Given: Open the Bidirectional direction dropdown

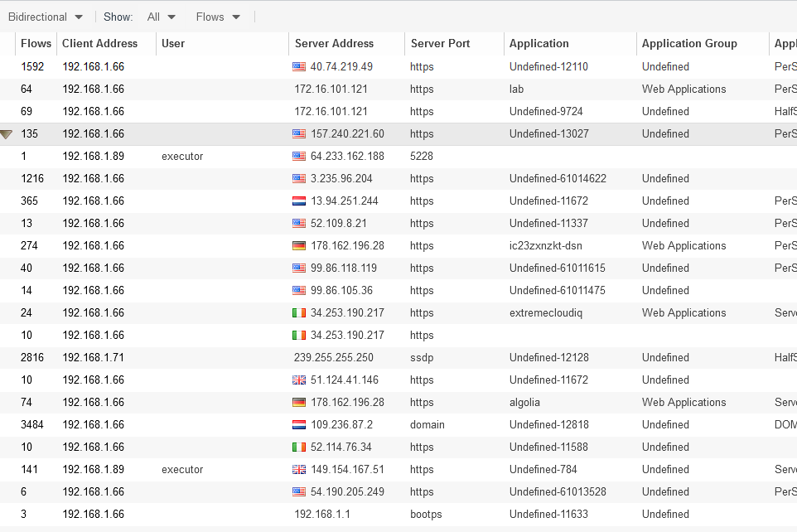Looking at the screenshot, I should pyautogui.click(x=46, y=17).
